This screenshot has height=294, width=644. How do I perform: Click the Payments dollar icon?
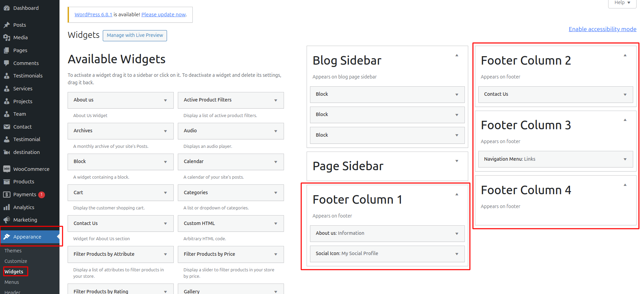pyautogui.click(x=6, y=195)
